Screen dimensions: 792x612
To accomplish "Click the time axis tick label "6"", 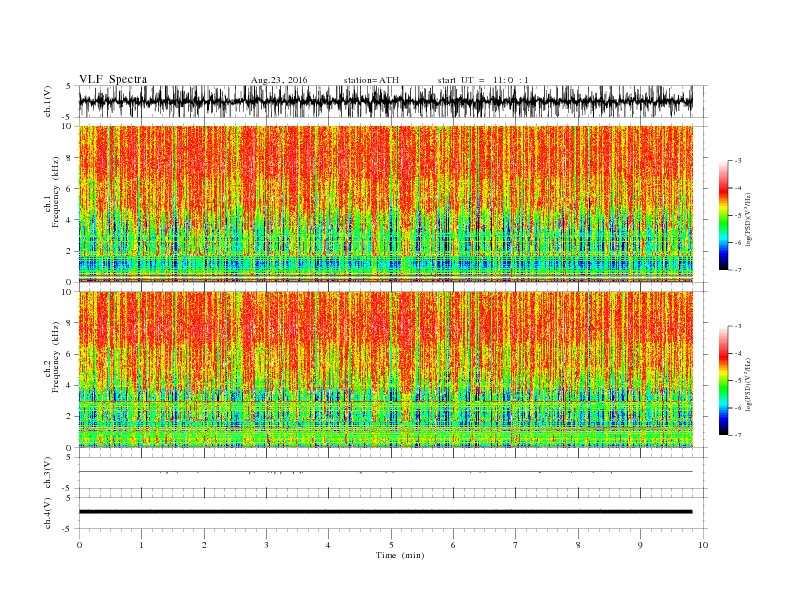I will point(453,545).
